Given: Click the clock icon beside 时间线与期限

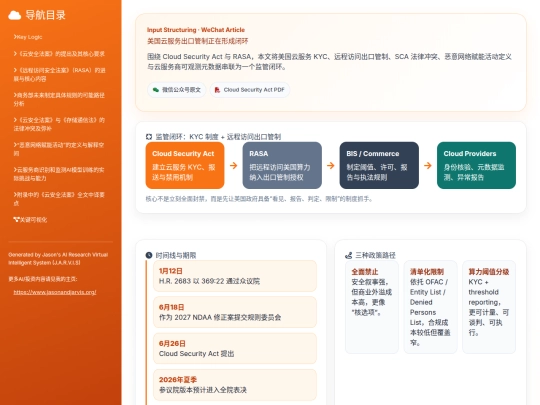Looking at the screenshot, I should coord(149,255).
